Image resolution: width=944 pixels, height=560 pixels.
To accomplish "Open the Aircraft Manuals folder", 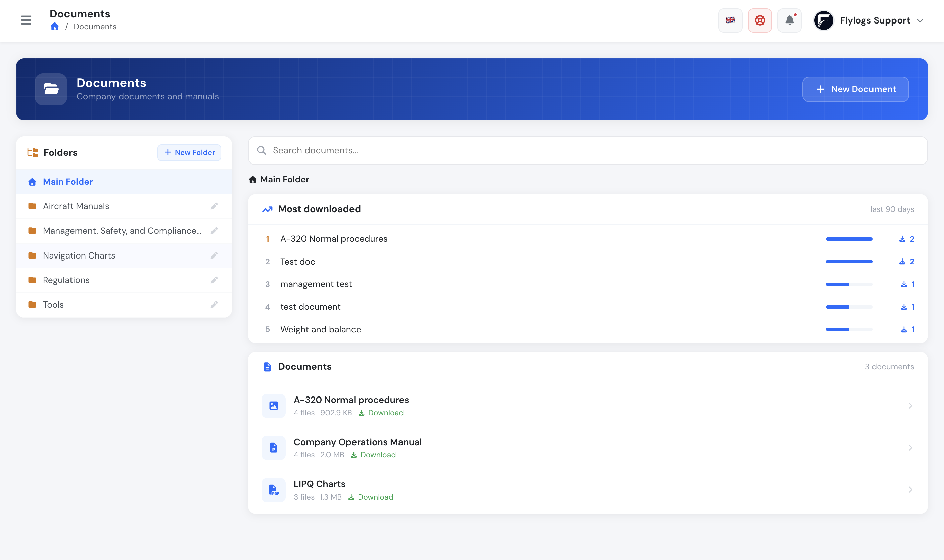I will click(x=124, y=206).
